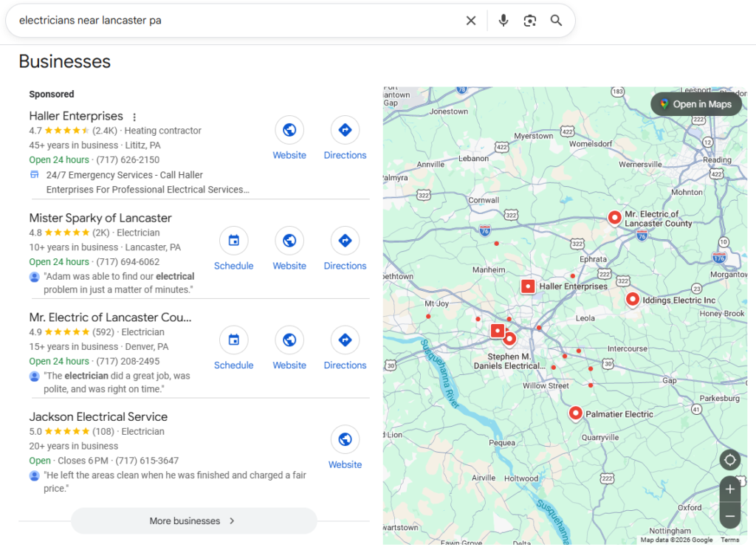The image size is (756, 550).
Task: Click the Website icon for Jackson Electrical Service
Action: [x=345, y=439]
